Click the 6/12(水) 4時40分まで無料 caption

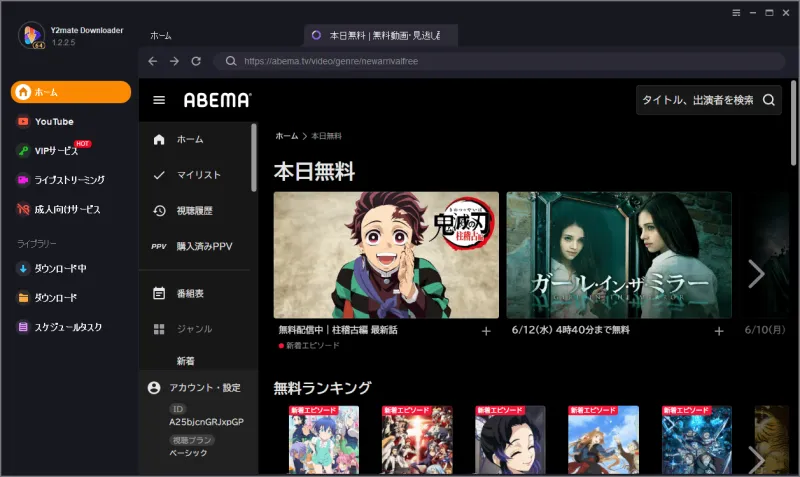(x=570, y=330)
